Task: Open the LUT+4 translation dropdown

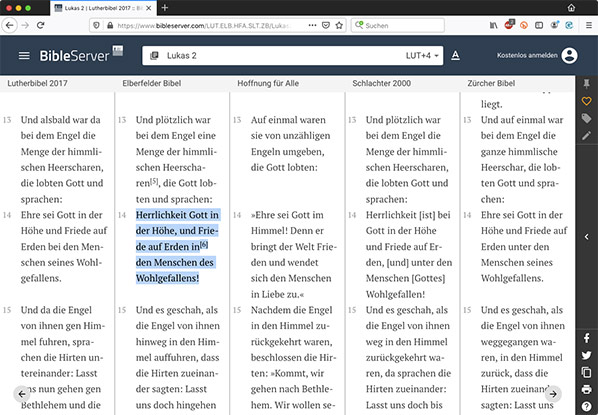Action: coord(422,56)
